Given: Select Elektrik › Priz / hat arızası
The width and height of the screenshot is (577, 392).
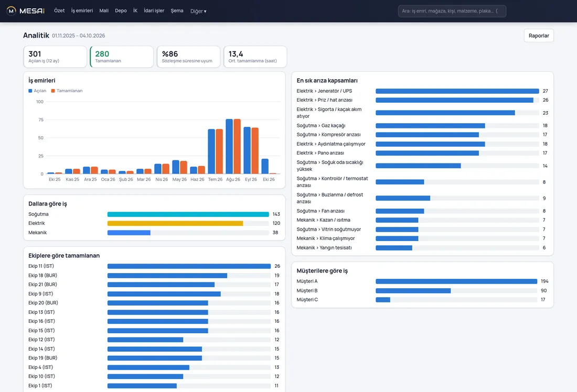Looking at the screenshot, I should 325,100.
